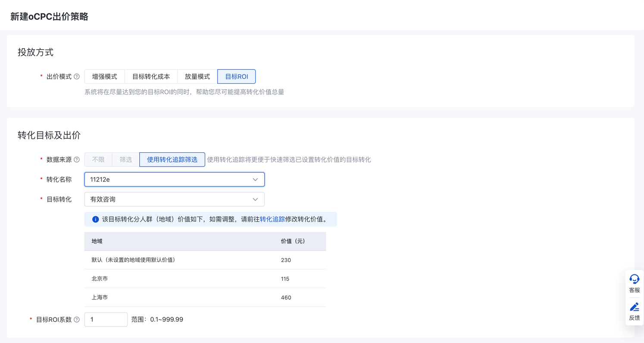Open the 反馈 pencil icon
This screenshot has width=644, height=343.
[x=634, y=307]
